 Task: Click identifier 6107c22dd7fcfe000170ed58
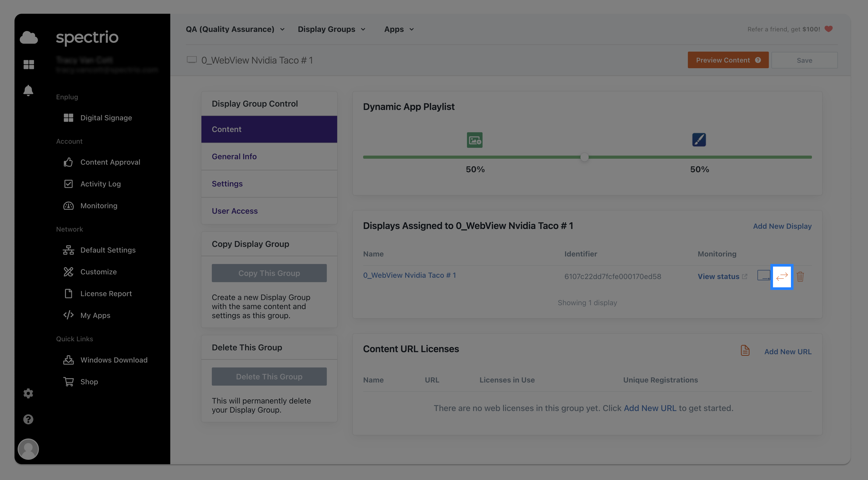pyautogui.click(x=613, y=277)
